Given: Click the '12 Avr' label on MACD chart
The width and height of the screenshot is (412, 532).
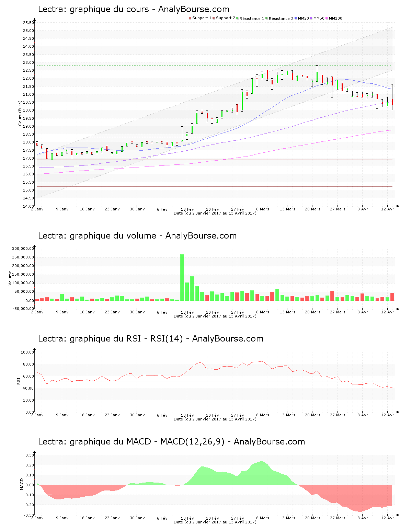Looking at the screenshot, I should click(388, 518).
